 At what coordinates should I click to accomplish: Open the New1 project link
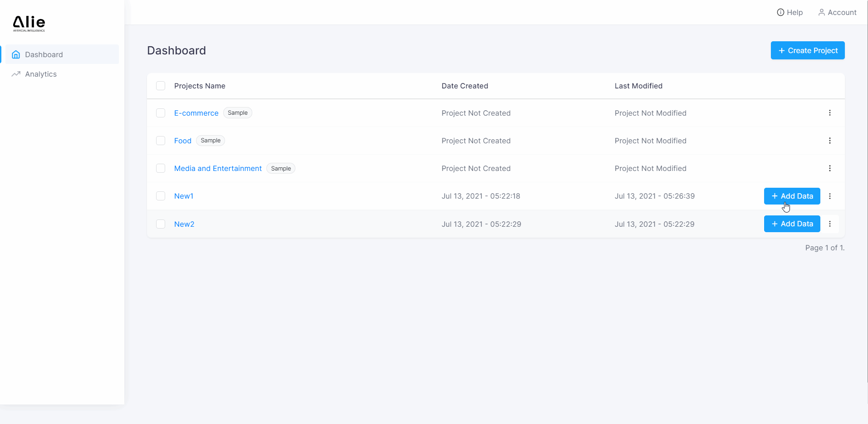click(184, 196)
